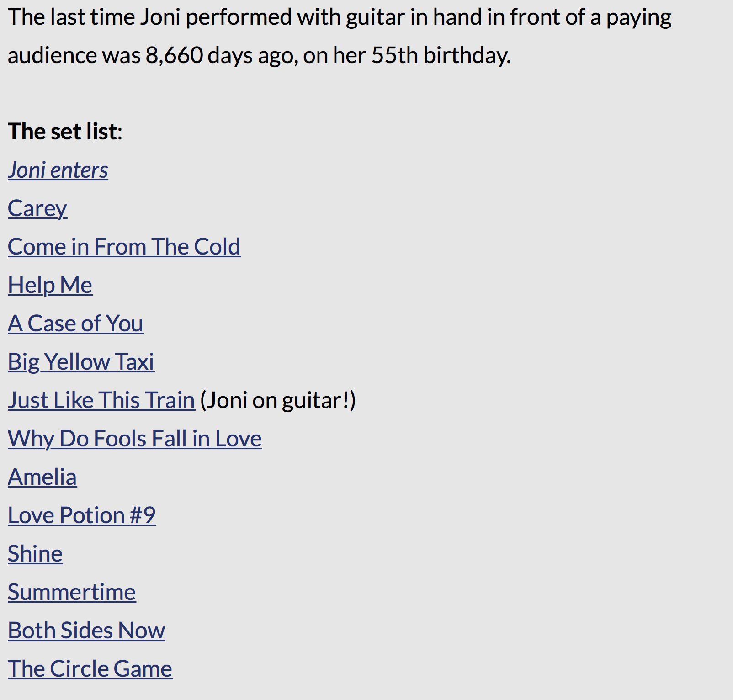Open the Summertime song link
Image resolution: width=733 pixels, height=700 pixels.
[72, 593]
